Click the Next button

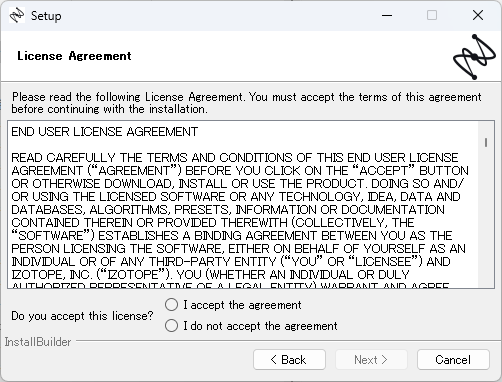371,360
